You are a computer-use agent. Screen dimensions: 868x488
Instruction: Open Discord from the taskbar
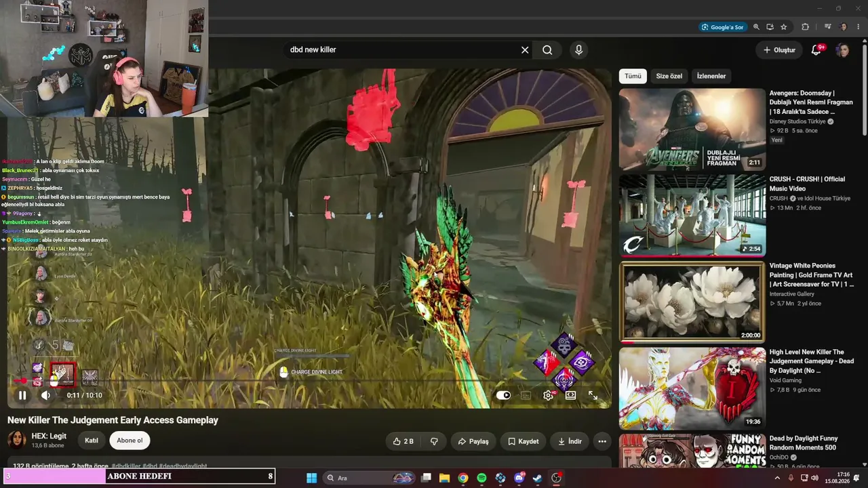pos(519,478)
